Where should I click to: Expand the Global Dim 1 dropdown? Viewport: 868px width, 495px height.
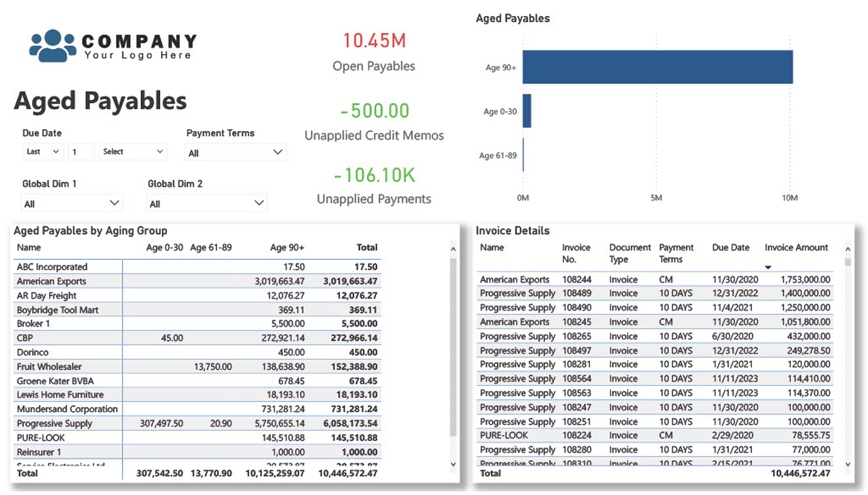pyautogui.click(x=72, y=203)
